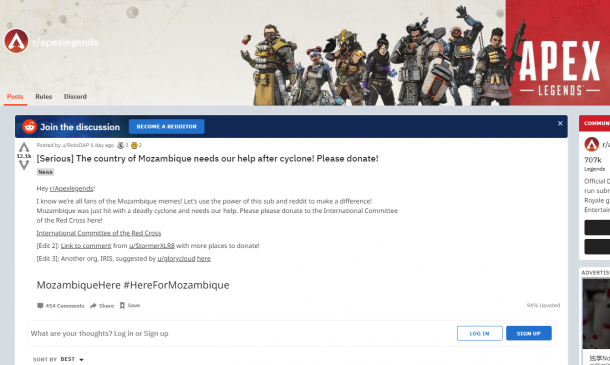Screen dimensions: 610x365
Task: Upvote the Mozambique donation post
Action: pos(24,147)
